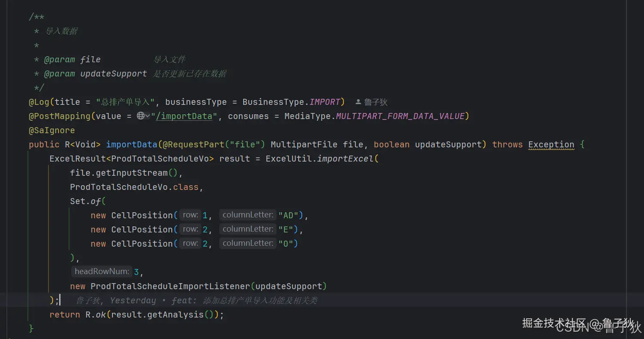Click the author inlay label 鲁子狄 after @Log
Viewport: 644px width, 339px height.
pyautogui.click(x=376, y=102)
